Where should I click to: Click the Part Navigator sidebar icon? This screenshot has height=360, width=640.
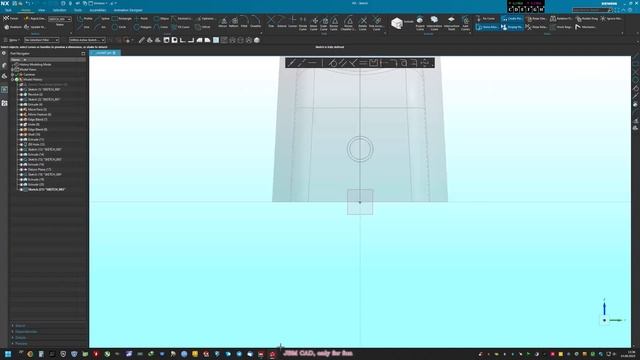coord(4,89)
